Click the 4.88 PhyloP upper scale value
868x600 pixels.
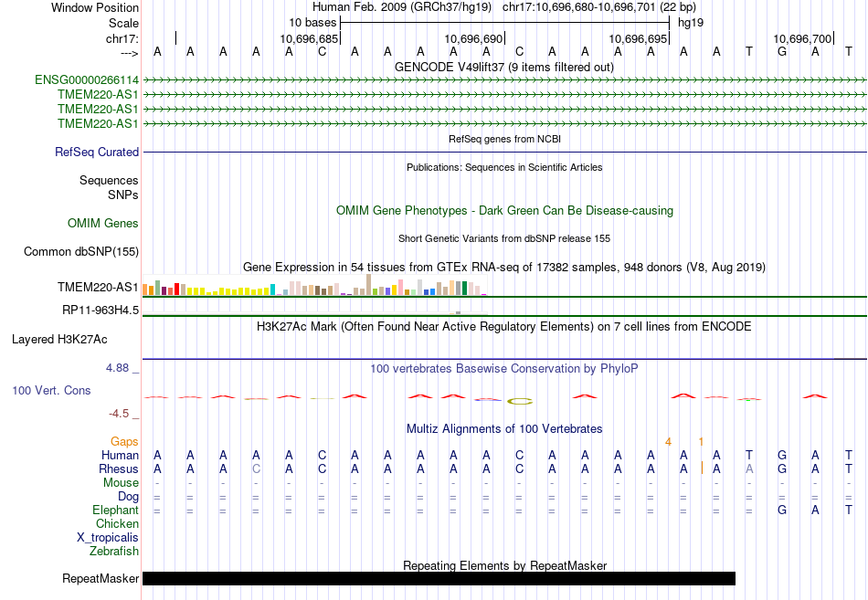117,368
